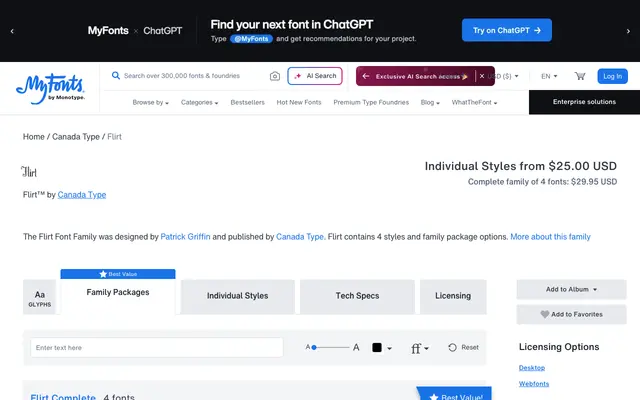Switch to Licensing tab
Image resolution: width=640 pixels, height=400 pixels.
pos(453,296)
